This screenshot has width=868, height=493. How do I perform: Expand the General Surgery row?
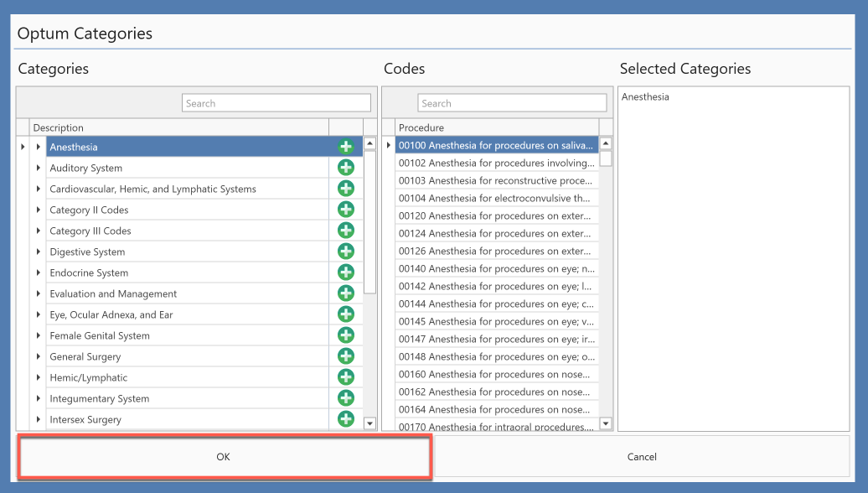click(x=39, y=356)
